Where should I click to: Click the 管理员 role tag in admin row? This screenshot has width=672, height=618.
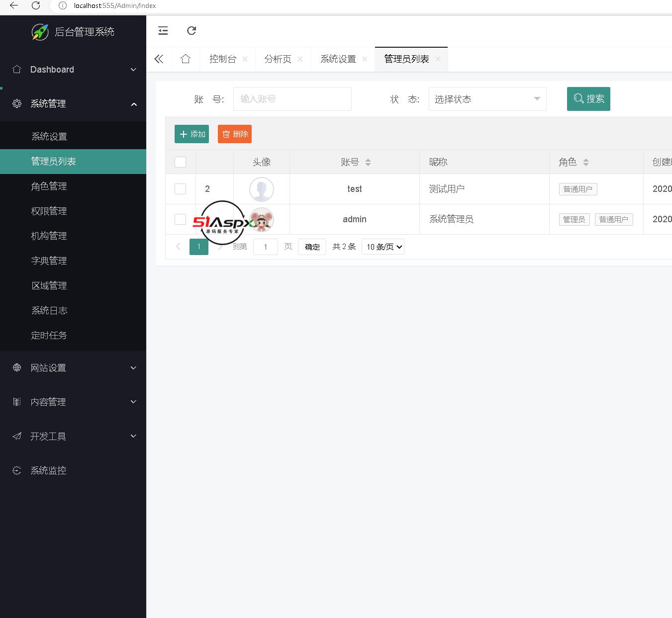(x=574, y=219)
